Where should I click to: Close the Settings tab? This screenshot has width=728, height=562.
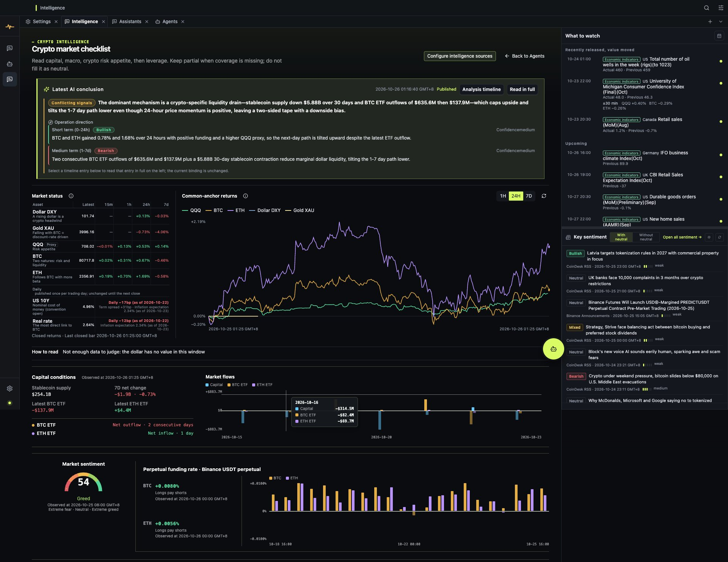pyautogui.click(x=56, y=22)
